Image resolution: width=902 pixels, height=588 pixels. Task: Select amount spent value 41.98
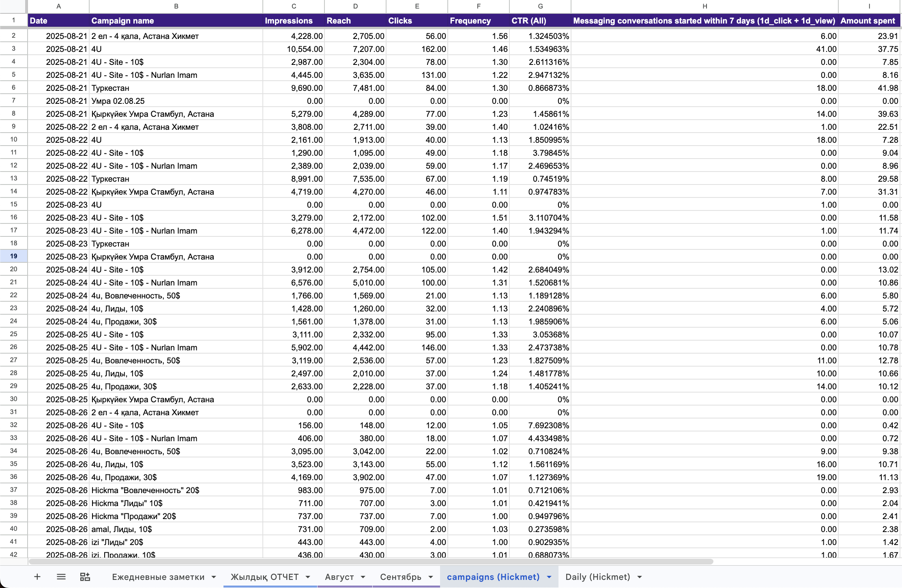pos(869,88)
